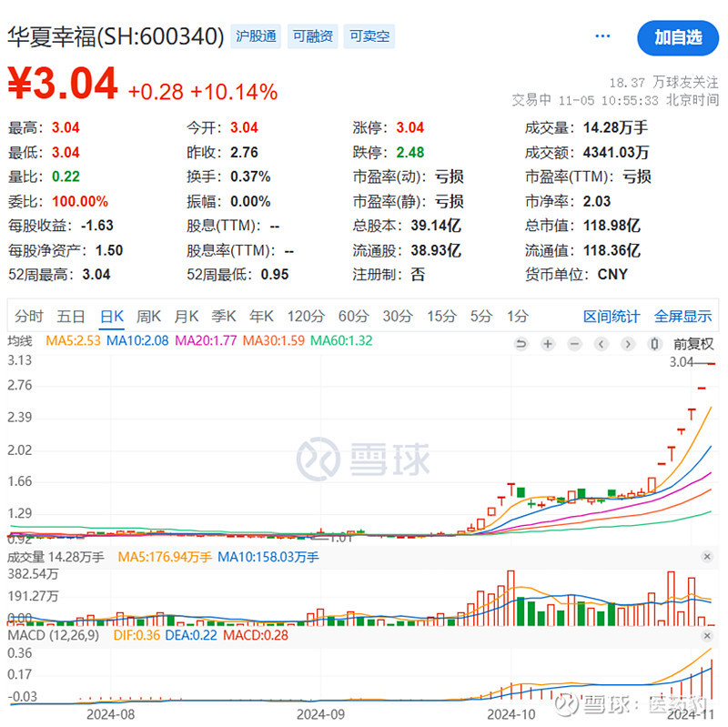Click the 可融资 tag
The width and height of the screenshot is (728, 727).
pos(313,36)
